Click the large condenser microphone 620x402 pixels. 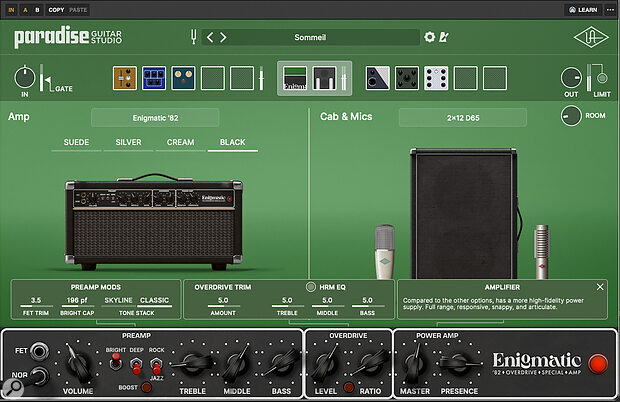(385, 251)
